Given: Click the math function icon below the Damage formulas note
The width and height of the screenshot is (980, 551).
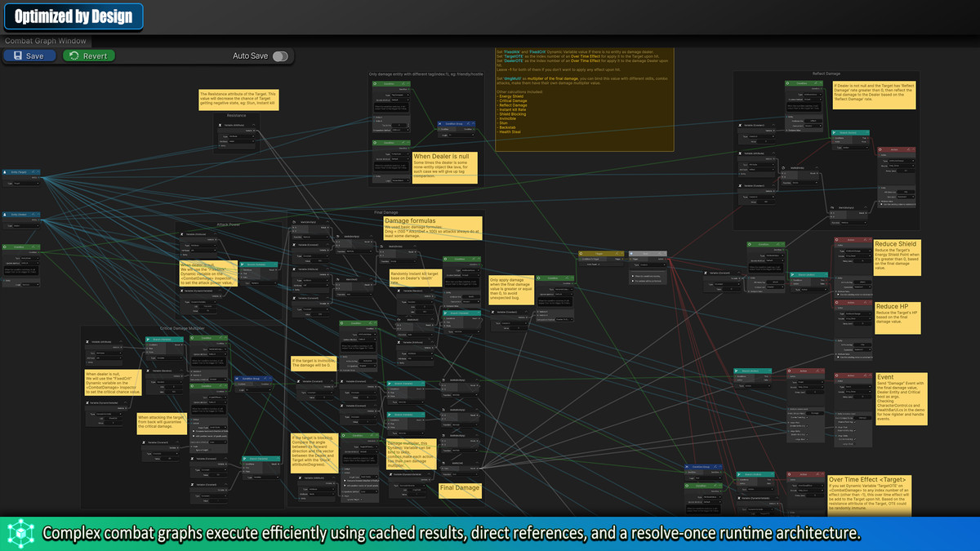Looking at the screenshot, I should click(x=381, y=247).
